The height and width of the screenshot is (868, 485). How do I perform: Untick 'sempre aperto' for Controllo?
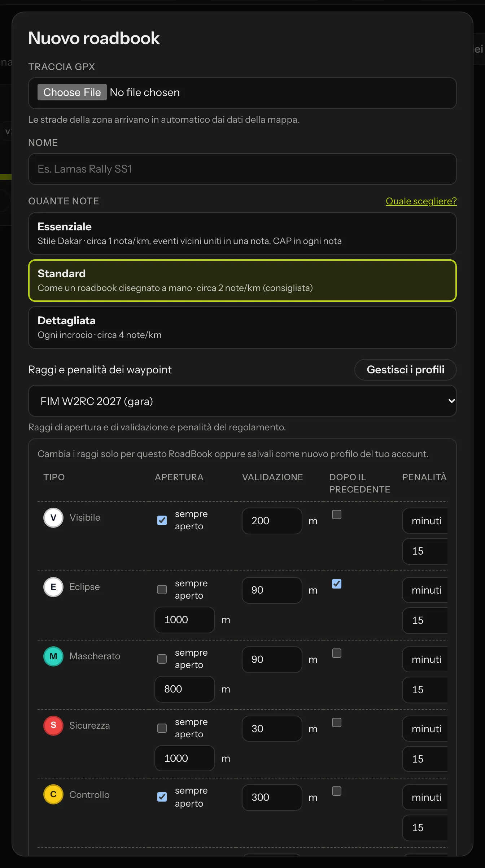(162, 797)
